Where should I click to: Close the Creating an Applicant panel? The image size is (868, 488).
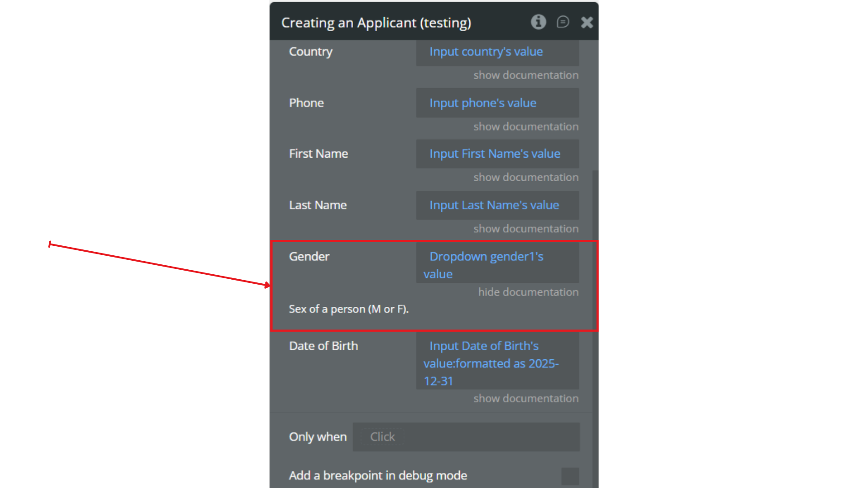[587, 22]
